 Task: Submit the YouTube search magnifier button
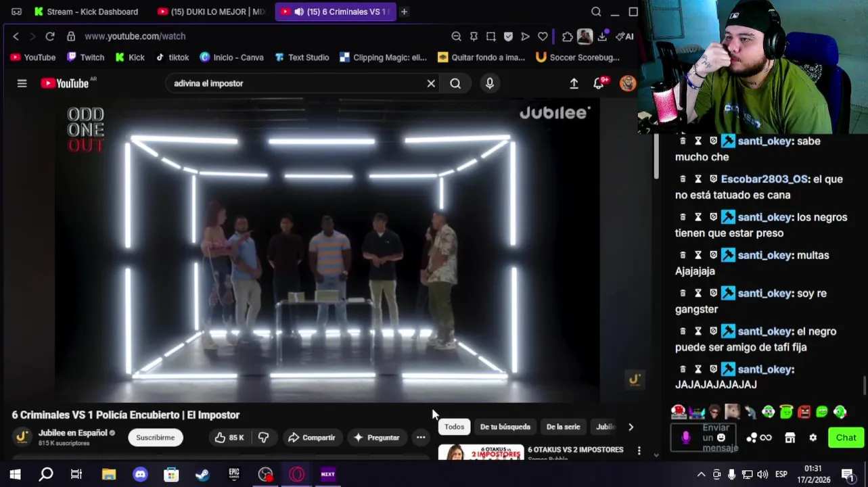[x=455, y=83]
